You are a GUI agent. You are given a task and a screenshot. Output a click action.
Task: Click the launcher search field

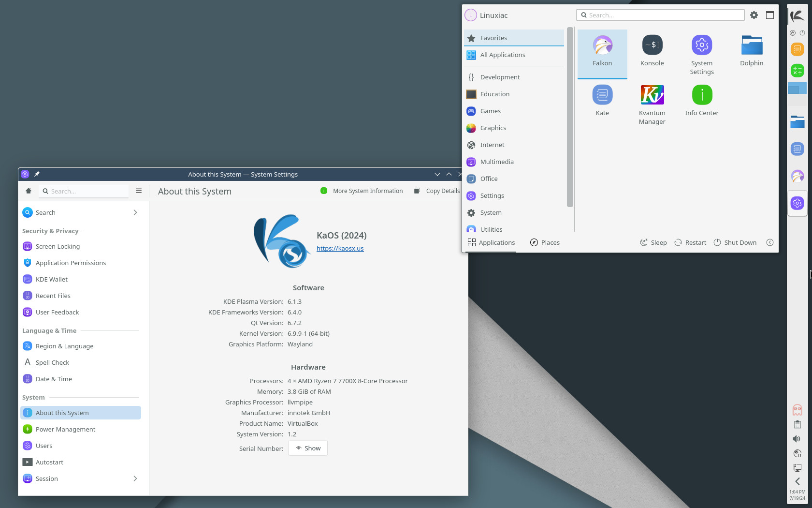pos(660,15)
